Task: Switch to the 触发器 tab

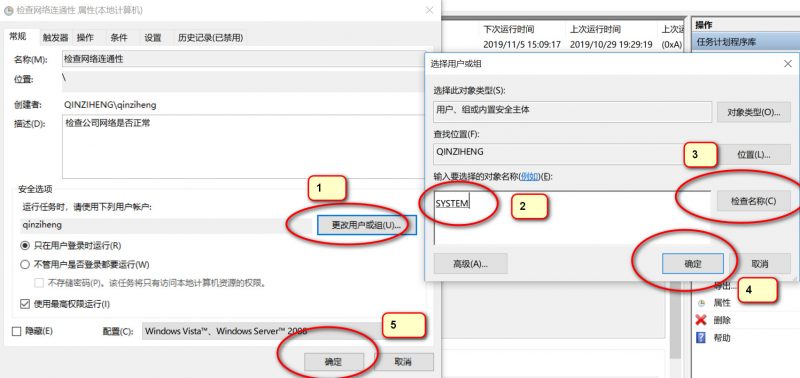Action: coord(55,37)
